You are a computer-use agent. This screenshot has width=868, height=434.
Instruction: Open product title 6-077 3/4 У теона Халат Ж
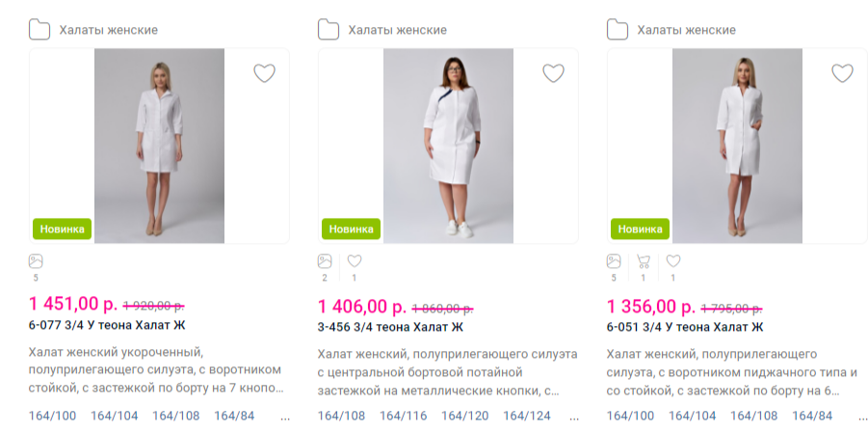pyautogui.click(x=108, y=325)
